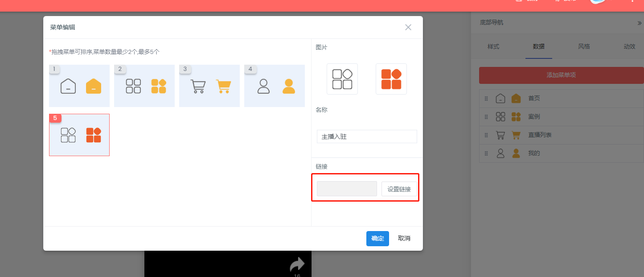Screen dimensions: 644x277
Task: Select menu card 1 outline home icon
Action: point(68,86)
